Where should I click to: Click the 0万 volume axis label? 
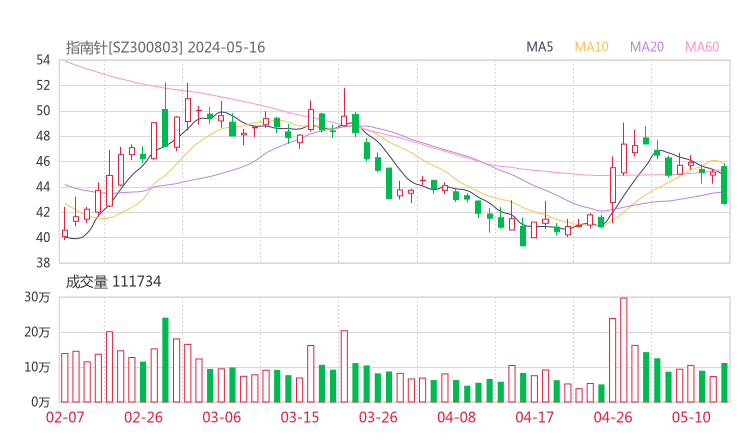pos(41,402)
